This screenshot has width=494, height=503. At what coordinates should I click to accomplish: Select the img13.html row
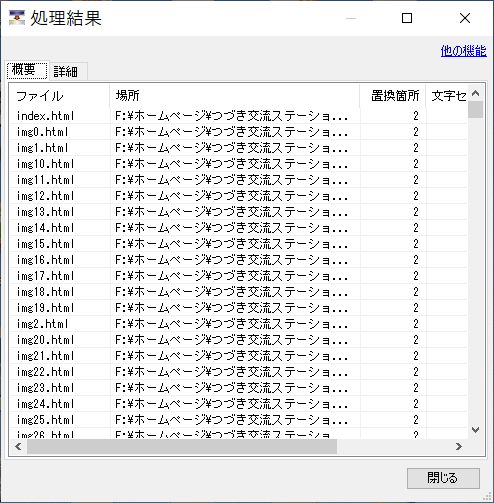pyautogui.click(x=238, y=212)
